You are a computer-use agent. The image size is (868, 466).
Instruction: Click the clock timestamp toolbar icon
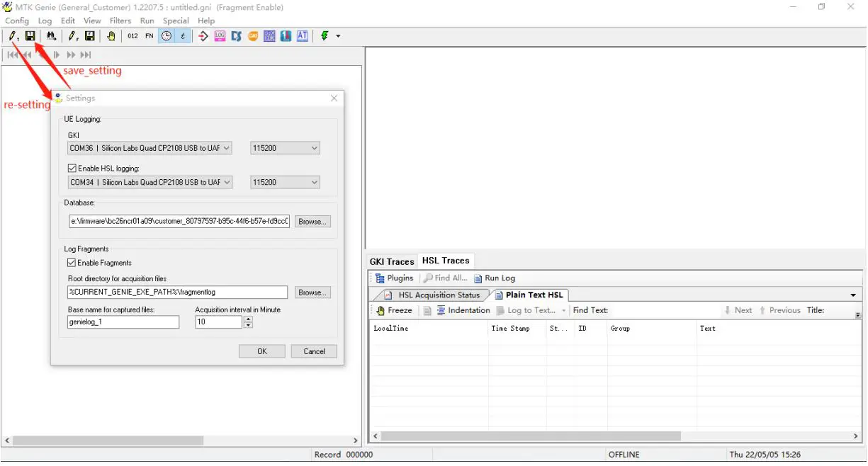click(x=167, y=36)
